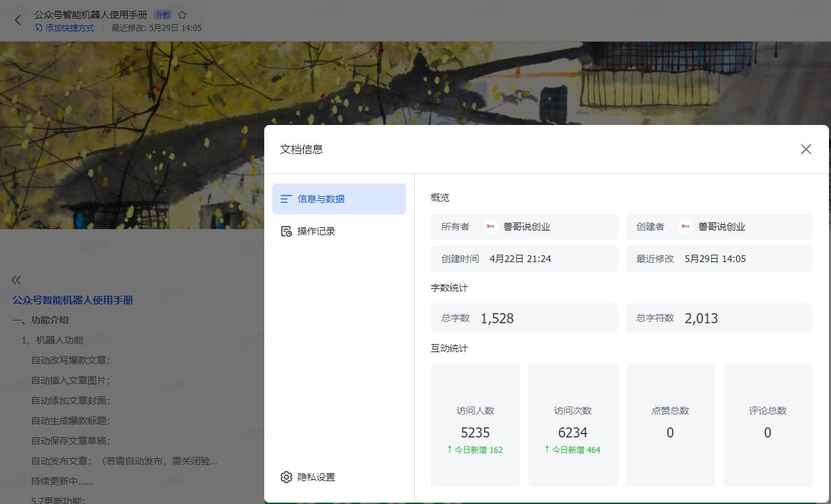The height and width of the screenshot is (504, 831).
Task: Open 操作记录 via its history icon
Action: tap(287, 230)
